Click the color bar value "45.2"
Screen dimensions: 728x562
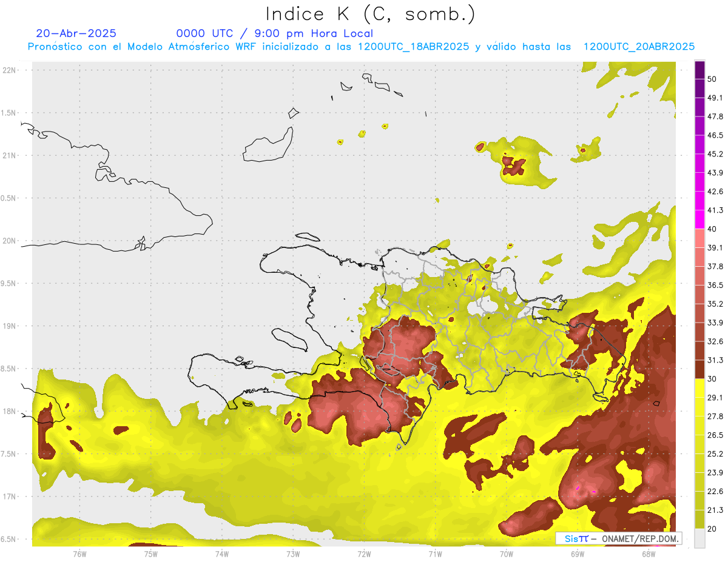click(715, 154)
